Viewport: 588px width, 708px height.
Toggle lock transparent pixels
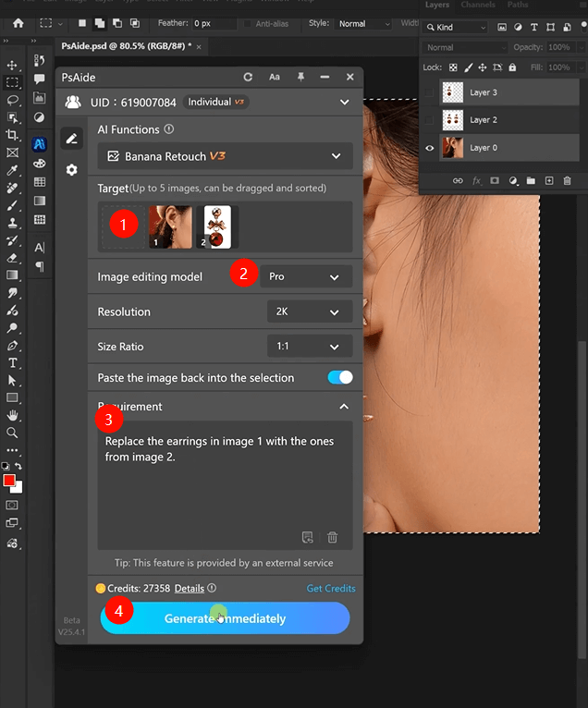pos(453,67)
